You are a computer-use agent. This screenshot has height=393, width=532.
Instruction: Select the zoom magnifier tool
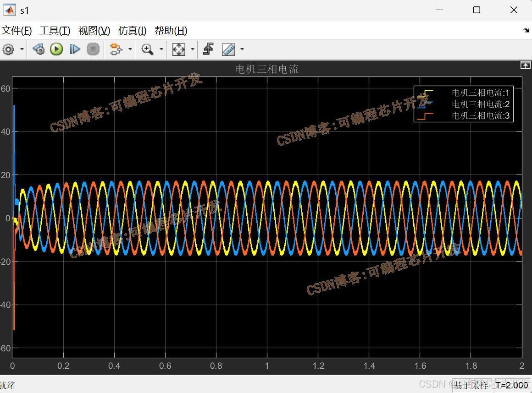147,49
